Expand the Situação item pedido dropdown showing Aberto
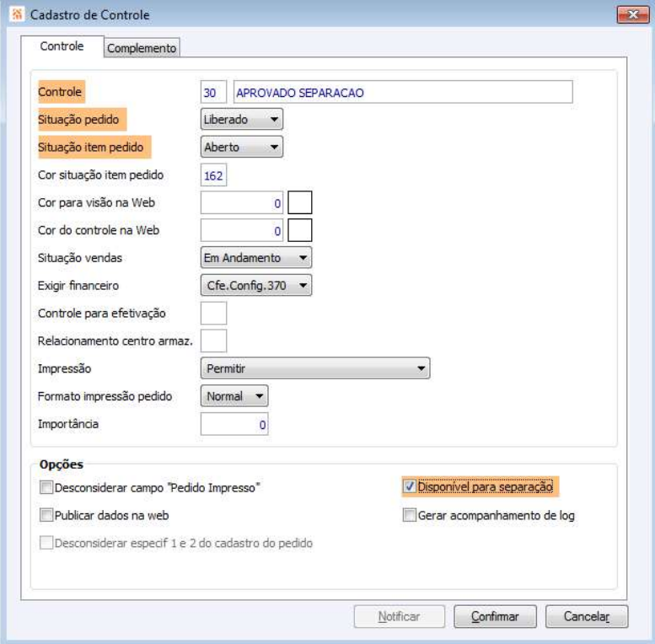 pos(241,147)
